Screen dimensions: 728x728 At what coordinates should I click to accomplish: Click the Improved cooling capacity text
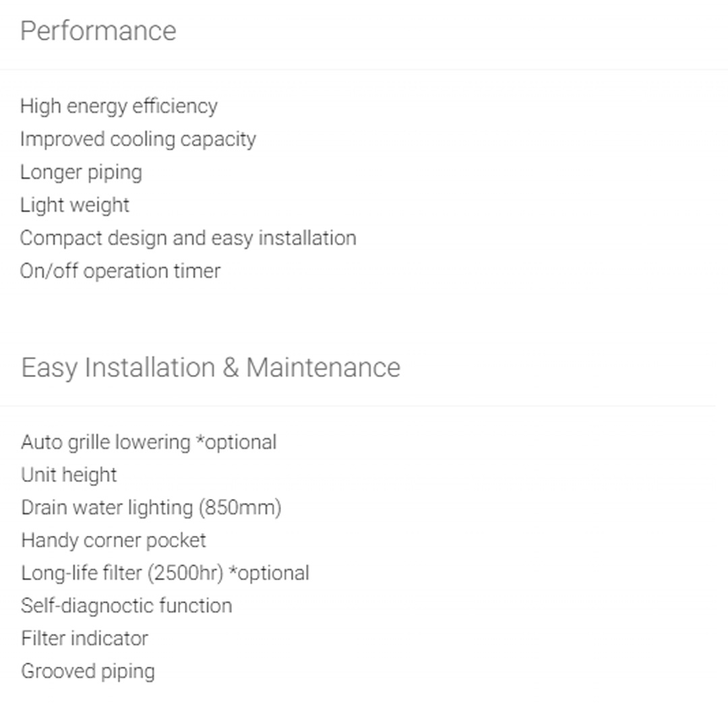click(138, 139)
